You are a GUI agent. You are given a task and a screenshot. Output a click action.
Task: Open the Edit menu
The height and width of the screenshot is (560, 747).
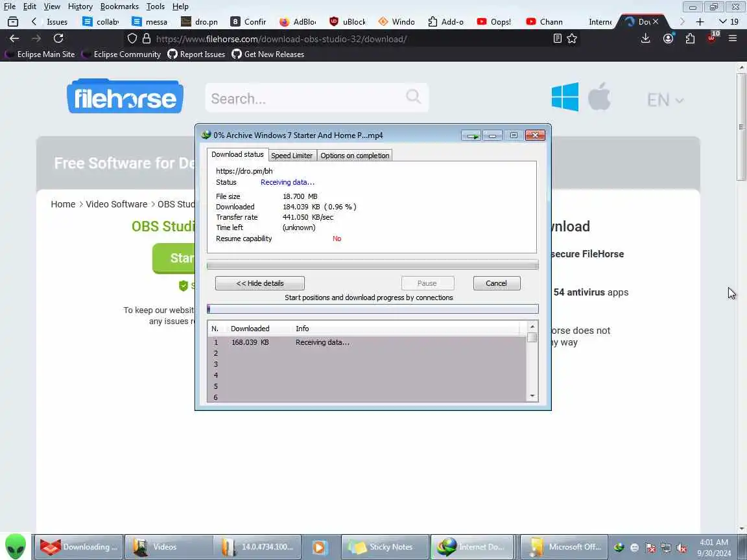(x=30, y=6)
